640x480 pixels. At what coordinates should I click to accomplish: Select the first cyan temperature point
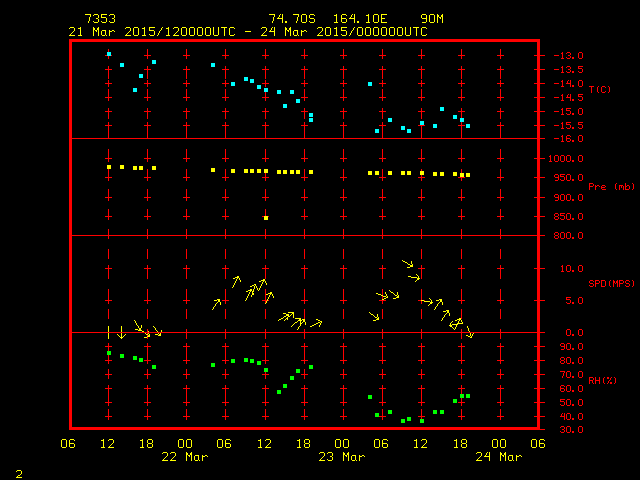coord(109,54)
